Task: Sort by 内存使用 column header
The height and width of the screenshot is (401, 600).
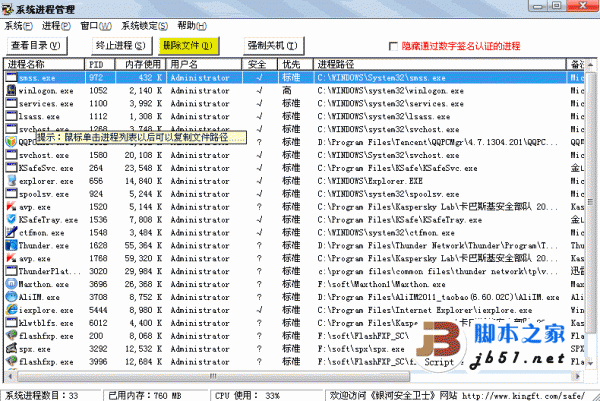Action: tap(140, 64)
